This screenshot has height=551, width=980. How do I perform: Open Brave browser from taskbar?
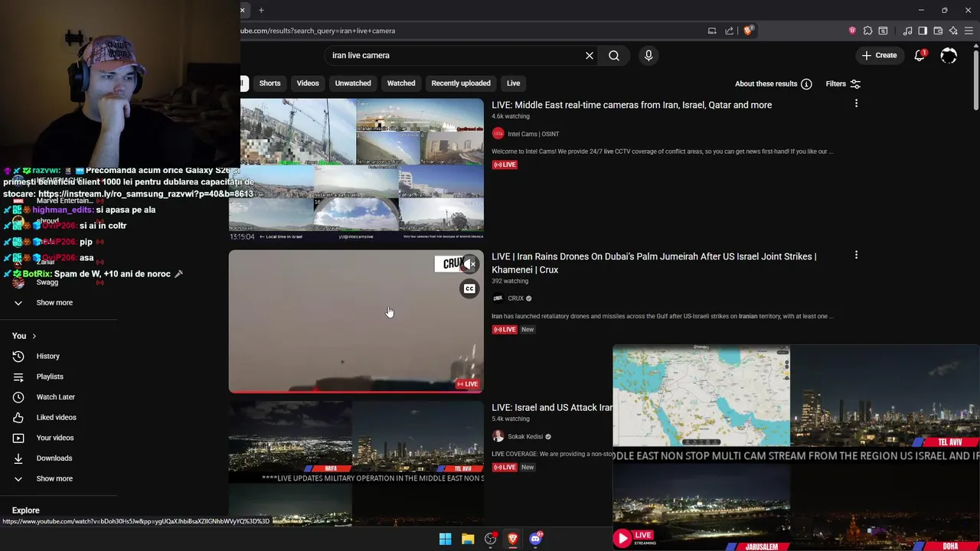513,539
